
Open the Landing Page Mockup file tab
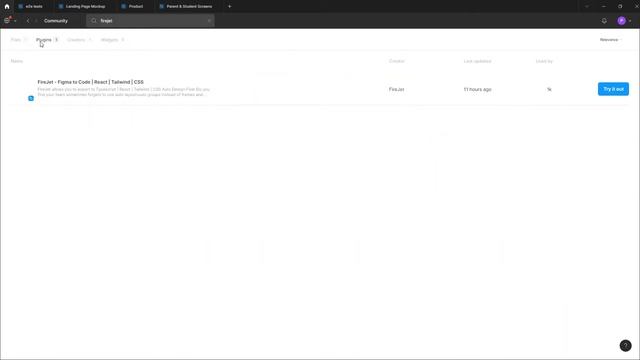82,7
